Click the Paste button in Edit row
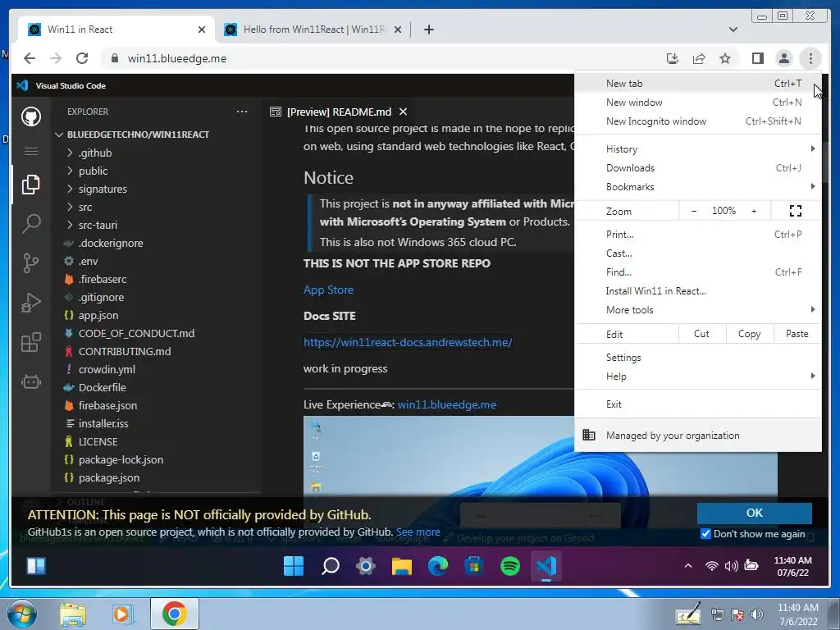This screenshot has width=840, height=630. click(x=797, y=334)
